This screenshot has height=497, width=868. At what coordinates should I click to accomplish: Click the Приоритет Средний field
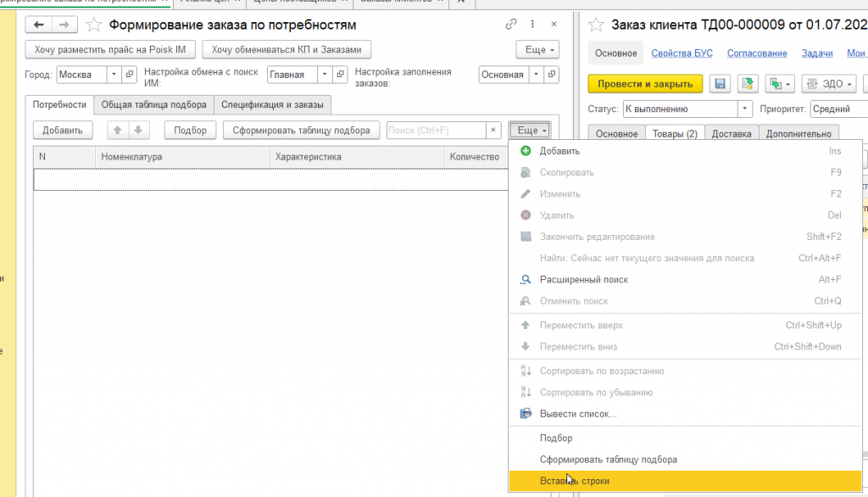[x=838, y=109]
